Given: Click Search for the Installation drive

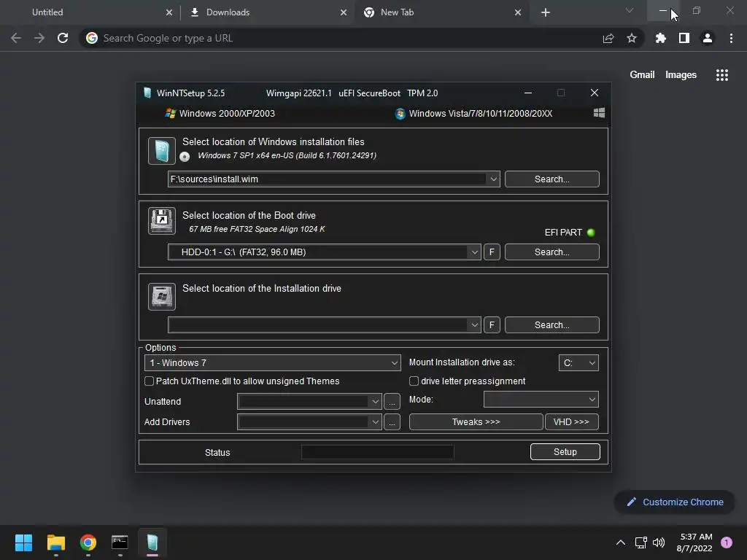Looking at the screenshot, I should 551,324.
